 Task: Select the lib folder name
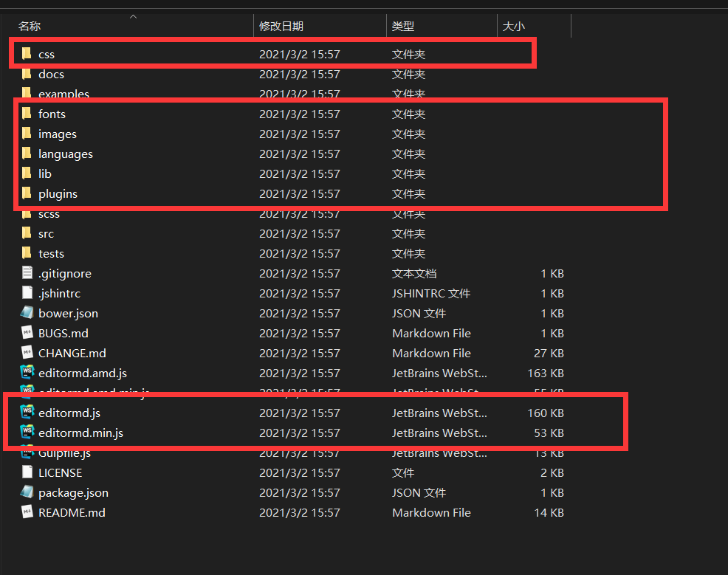tap(44, 174)
